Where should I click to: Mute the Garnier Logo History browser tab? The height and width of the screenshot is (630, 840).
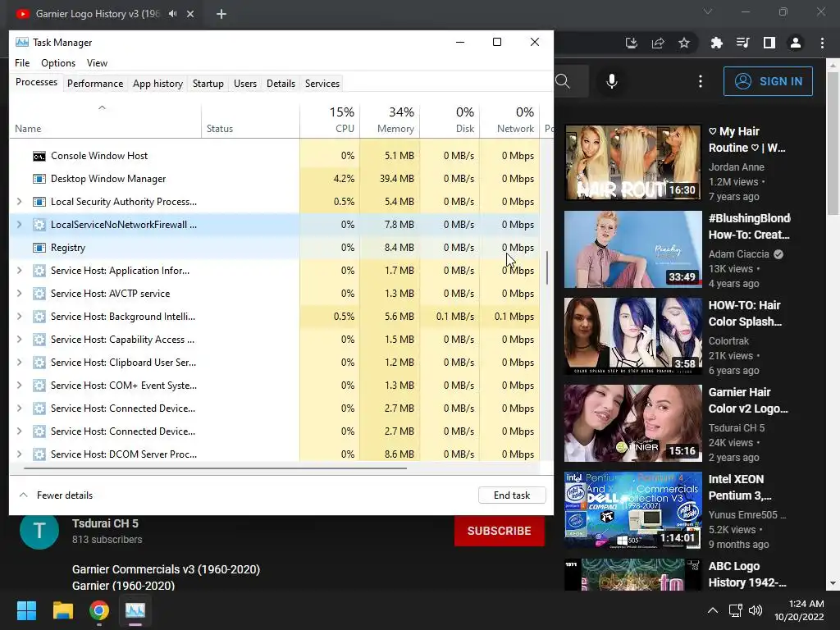(x=172, y=14)
